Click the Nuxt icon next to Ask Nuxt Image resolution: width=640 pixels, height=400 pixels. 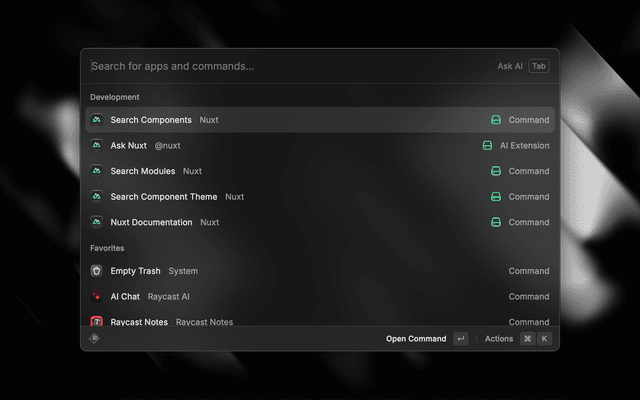click(97, 146)
